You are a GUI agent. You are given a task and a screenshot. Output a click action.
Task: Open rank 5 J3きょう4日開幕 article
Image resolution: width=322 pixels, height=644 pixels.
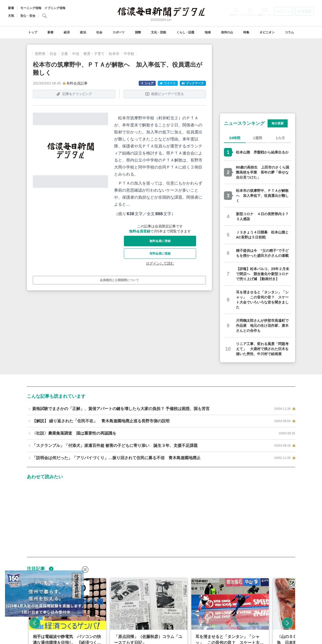tap(258, 235)
